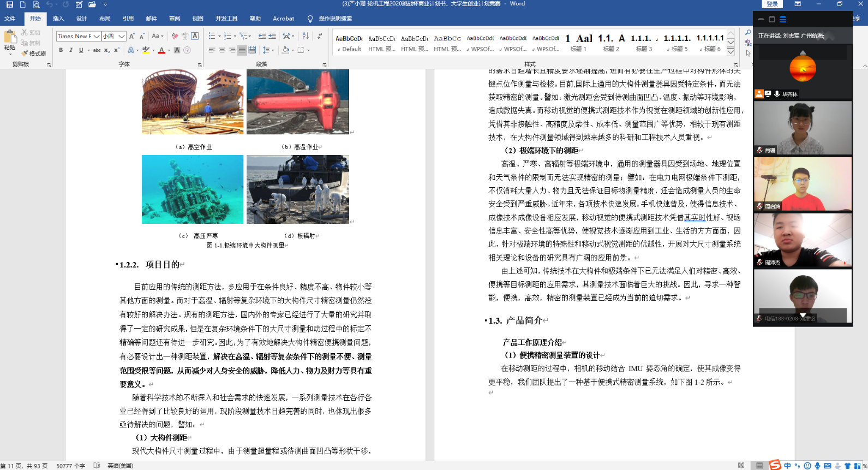Click the Format Painter (格式刷) button
The width and height of the screenshot is (868, 470).
click(33, 53)
